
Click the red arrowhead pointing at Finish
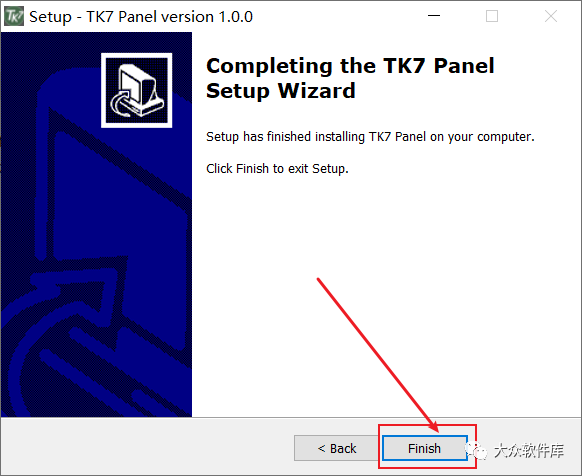click(x=434, y=426)
